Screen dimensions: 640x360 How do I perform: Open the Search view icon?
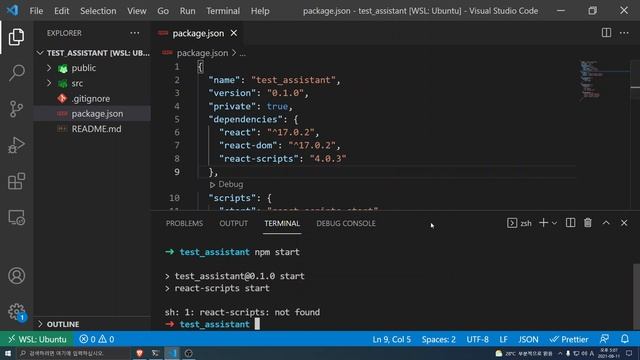click(16, 73)
